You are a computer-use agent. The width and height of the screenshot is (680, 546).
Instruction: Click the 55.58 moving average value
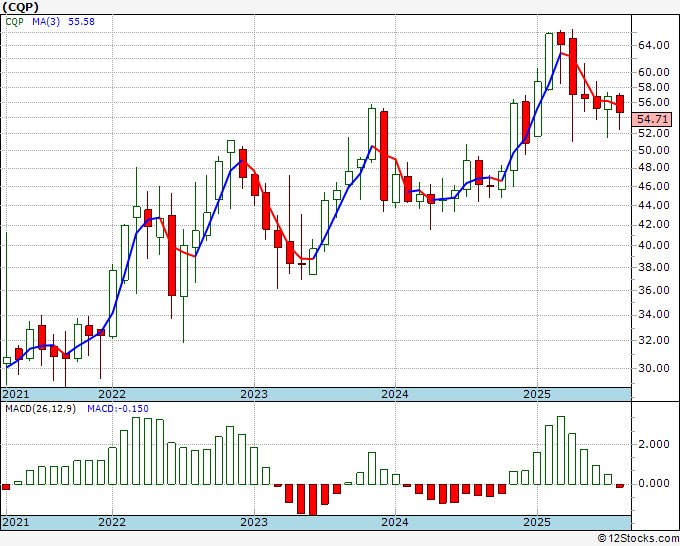[81, 22]
